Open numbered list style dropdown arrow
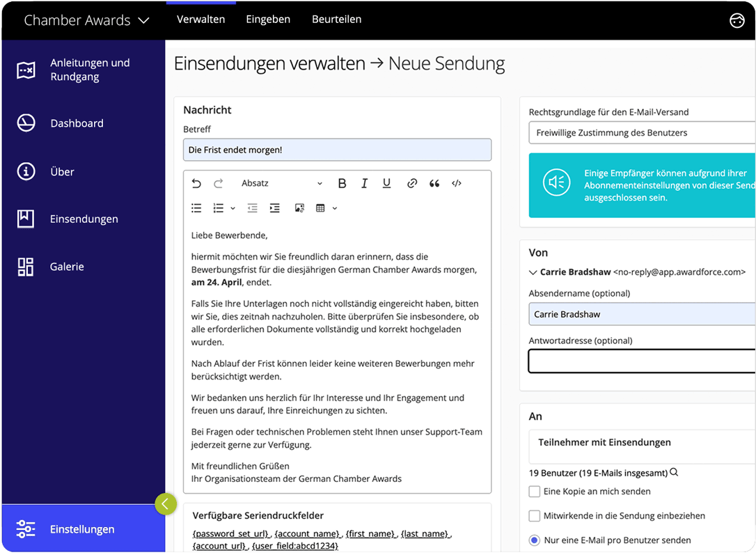This screenshot has width=756, height=555. (233, 208)
